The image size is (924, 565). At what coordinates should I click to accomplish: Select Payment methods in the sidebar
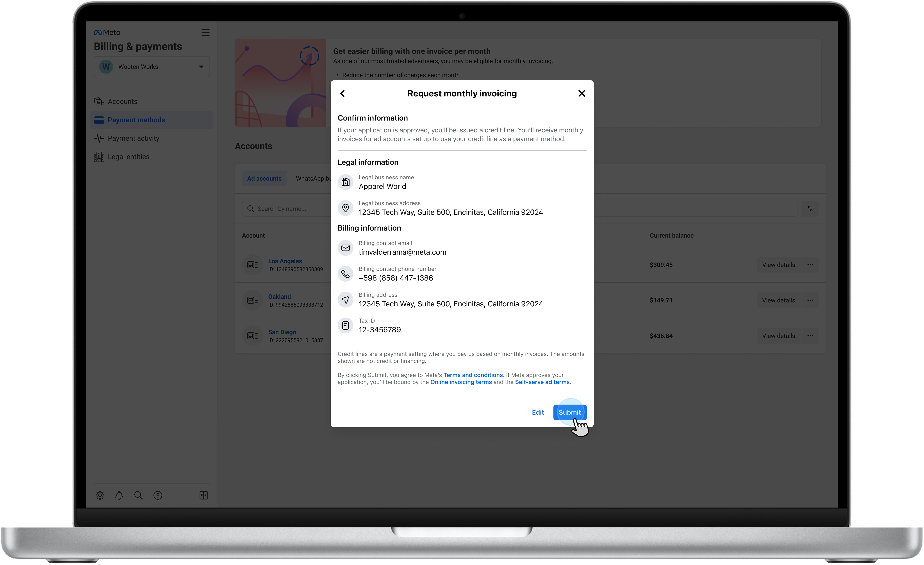pos(152,120)
